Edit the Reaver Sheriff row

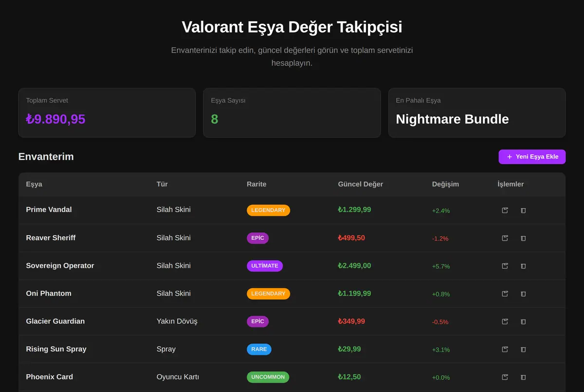pyautogui.click(x=505, y=238)
